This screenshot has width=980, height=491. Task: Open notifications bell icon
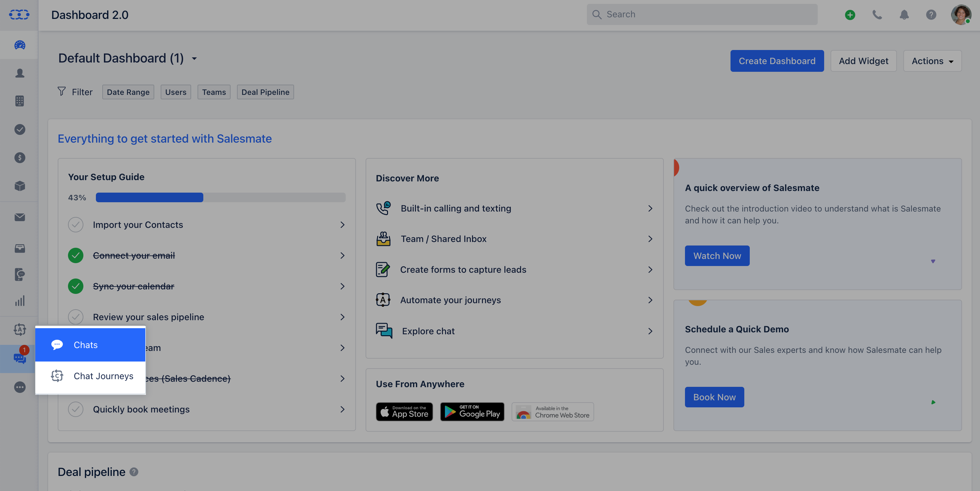(904, 15)
